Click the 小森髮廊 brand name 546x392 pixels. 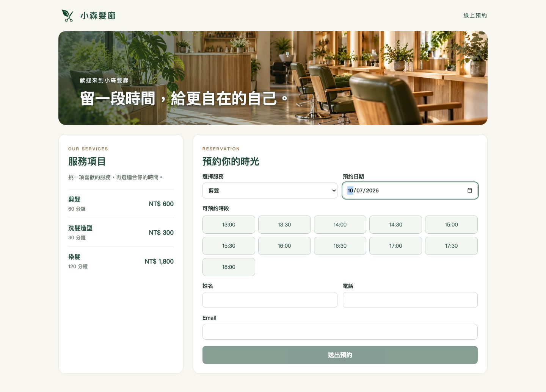[x=98, y=16]
